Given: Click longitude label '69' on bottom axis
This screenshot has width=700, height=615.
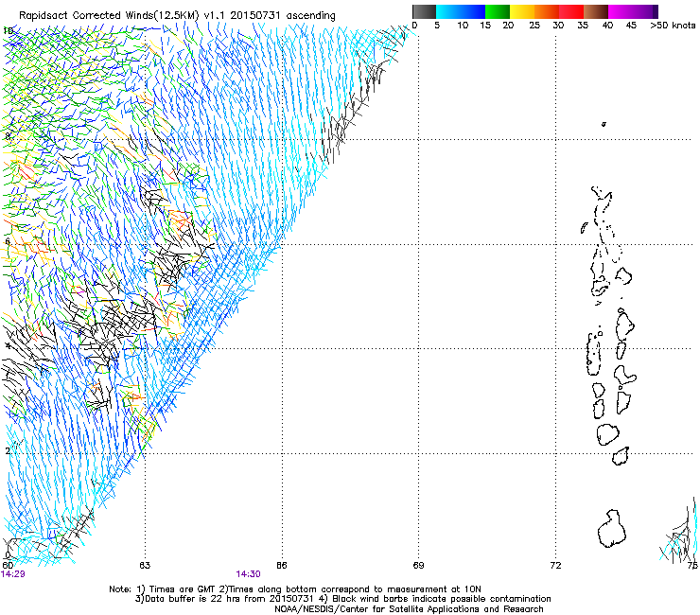Looking at the screenshot, I should tap(418, 566).
